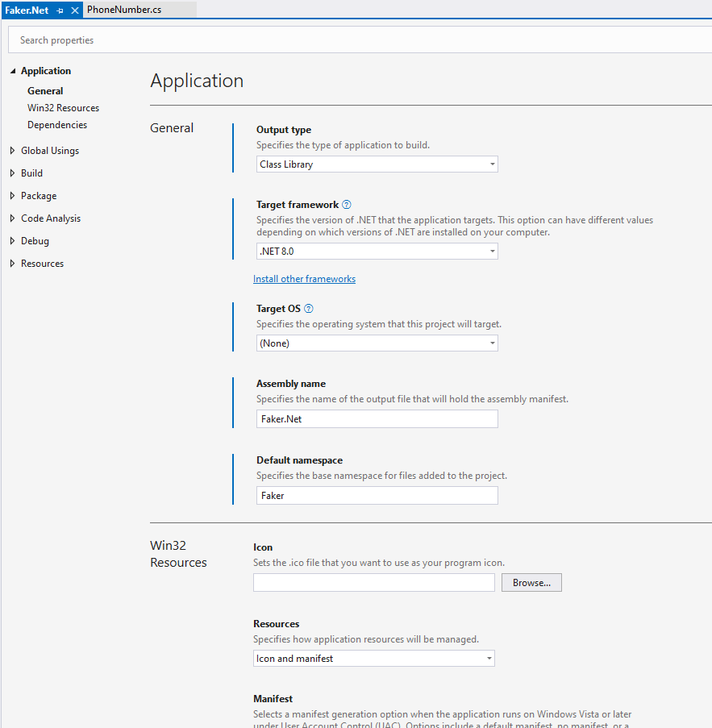The width and height of the screenshot is (712, 728).
Task: Open the Target framework dropdown
Action: click(377, 252)
